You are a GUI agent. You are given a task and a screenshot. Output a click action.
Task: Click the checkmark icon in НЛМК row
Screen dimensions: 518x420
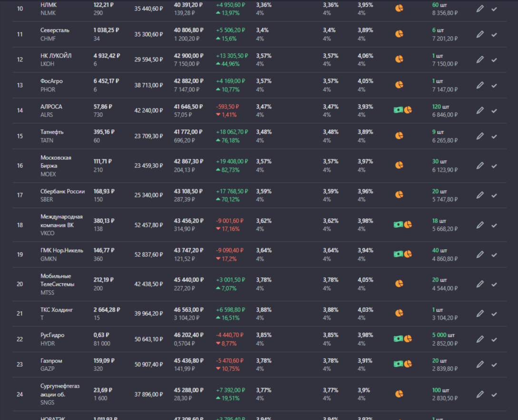pyautogui.click(x=494, y=9)
